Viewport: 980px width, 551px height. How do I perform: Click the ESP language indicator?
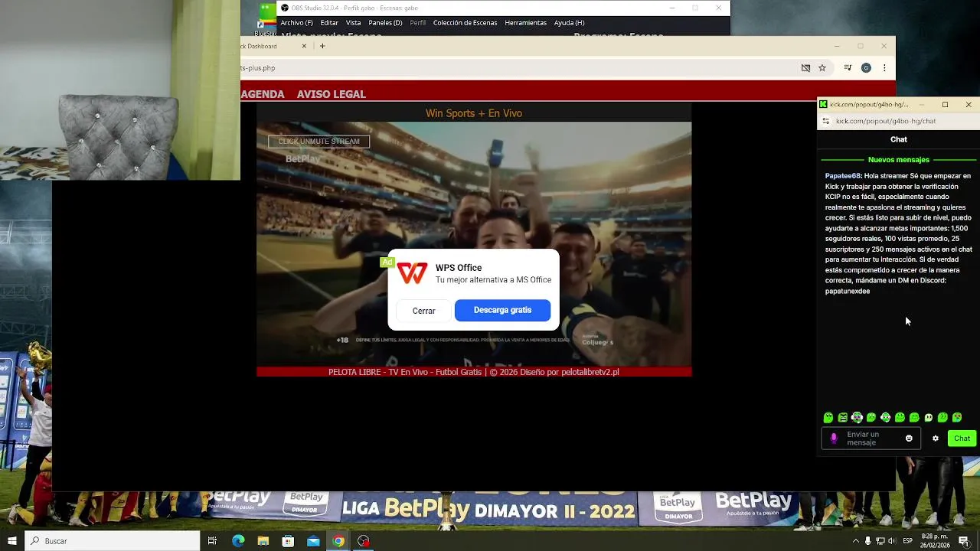pos(908,541)
